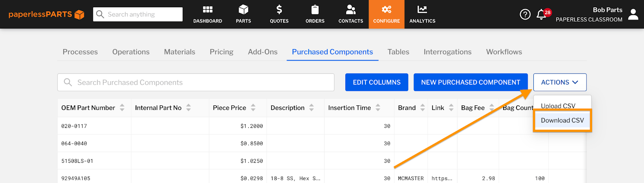This screenshot has height=183, width=644.
Task: Choose Upload CSV from menu
Action: [558, 106]
